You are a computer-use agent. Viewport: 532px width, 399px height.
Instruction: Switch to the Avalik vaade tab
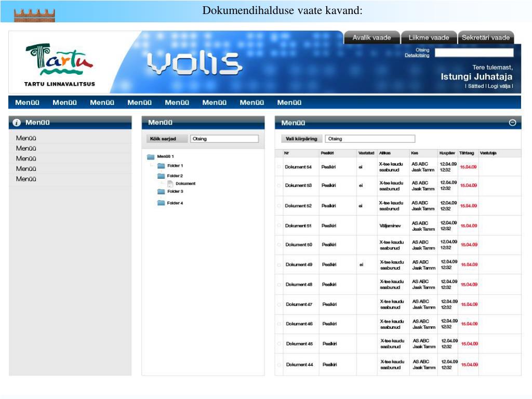click(x=371, y=37)
